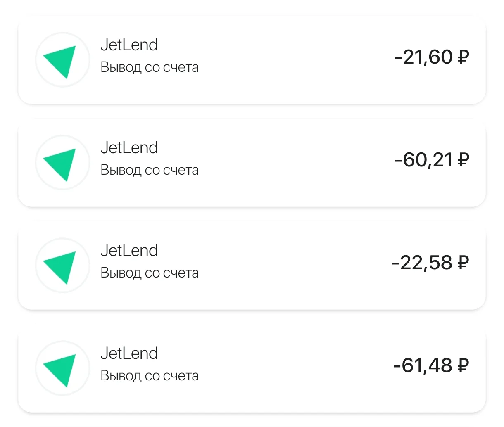Tap the JetLend logo beside -61,48 ₽
The width and height of the screenshot is (504, 427).
click(62, 368)
